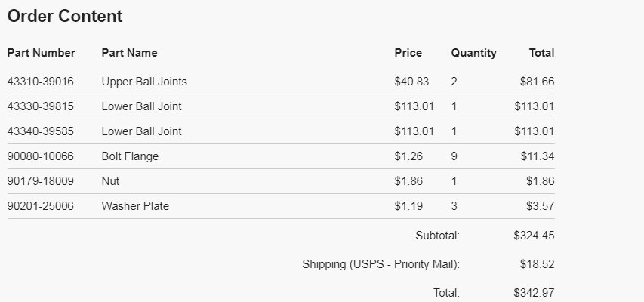Click the Quantity column header
Viewport: 644px width, 302px height.
pos(474,53)
